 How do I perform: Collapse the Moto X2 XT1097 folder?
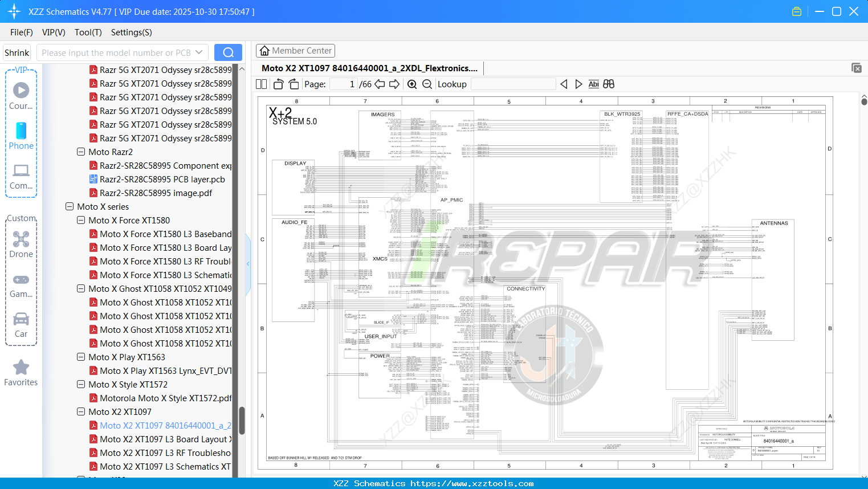81,411
